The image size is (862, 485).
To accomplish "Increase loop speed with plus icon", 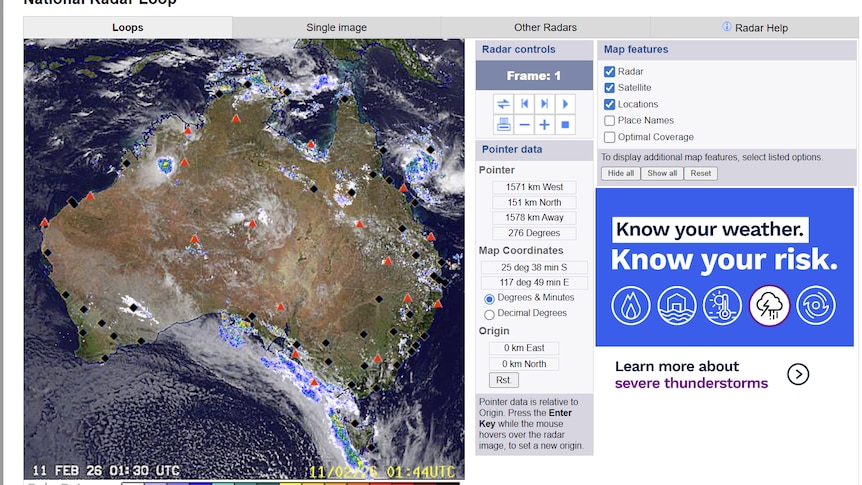I will 545,124.
